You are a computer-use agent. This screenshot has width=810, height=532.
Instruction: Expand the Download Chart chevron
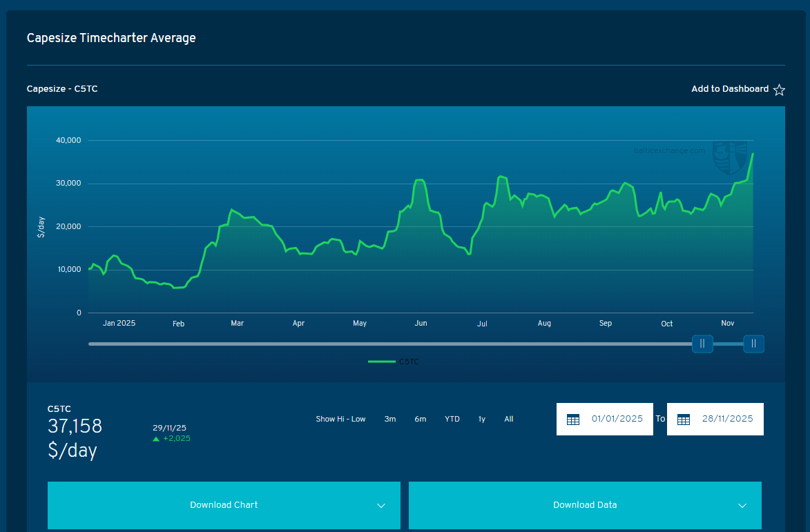pyautogui.click(x=381, y=506)
